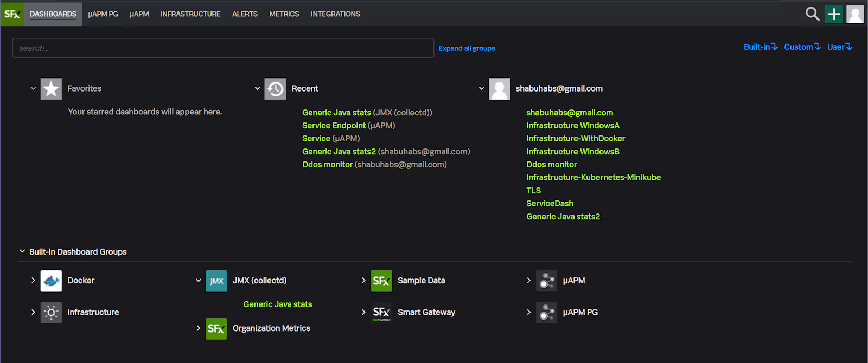Image resolution: width=868 pixels, height=363 pixels.
Task: Focus the dashboard search field
Action: tap(222, 48)
